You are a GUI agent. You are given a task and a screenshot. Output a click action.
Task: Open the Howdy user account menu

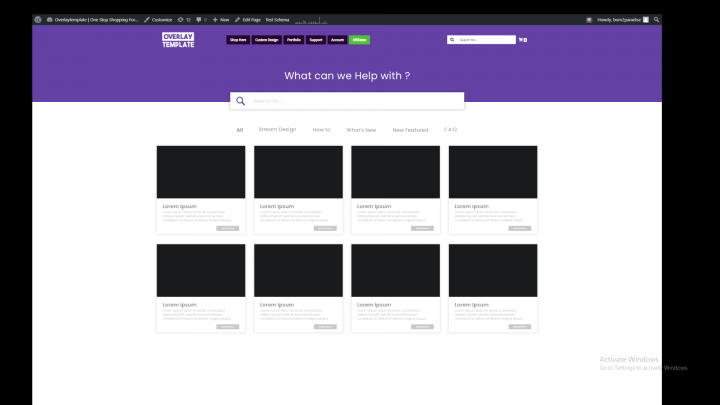coord(618,19)
